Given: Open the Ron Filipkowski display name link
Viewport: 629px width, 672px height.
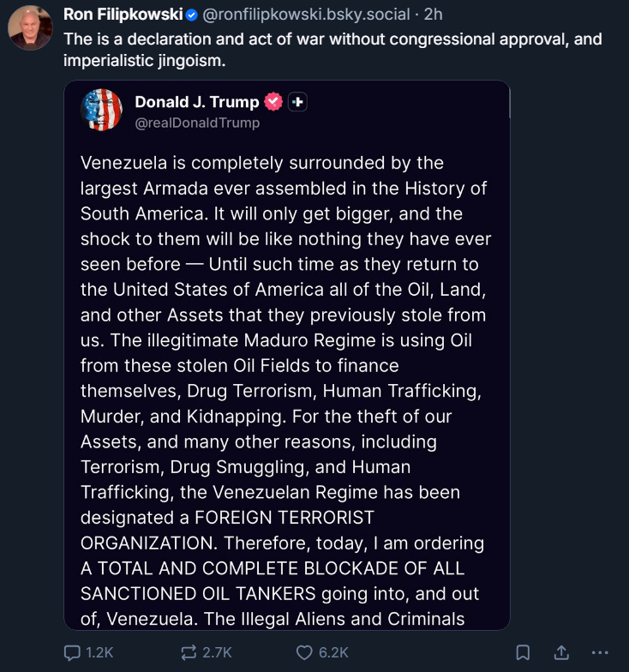Looking at the screenshot, I should pyautogui.click(x=123, y=15).
